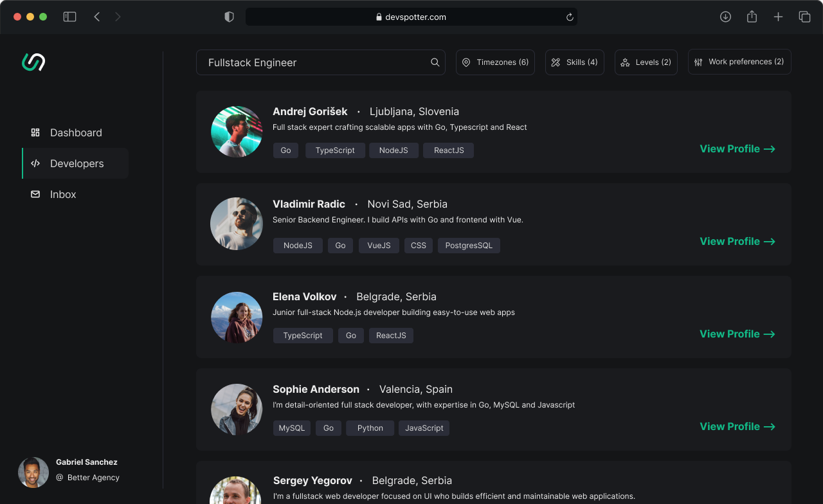Click the Ljubljana, Slovenia location text
823x504 pixels.
tap(414, 111)
